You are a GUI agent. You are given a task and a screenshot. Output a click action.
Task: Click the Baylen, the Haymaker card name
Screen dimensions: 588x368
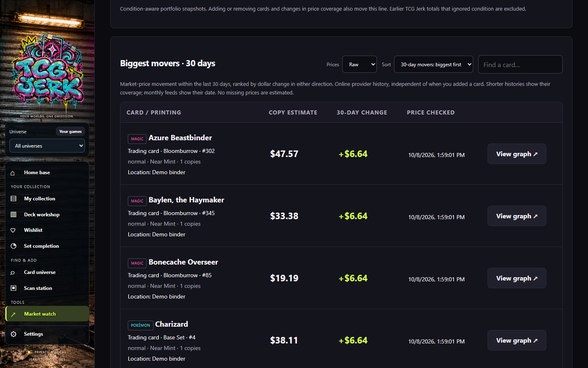(186, 200)
